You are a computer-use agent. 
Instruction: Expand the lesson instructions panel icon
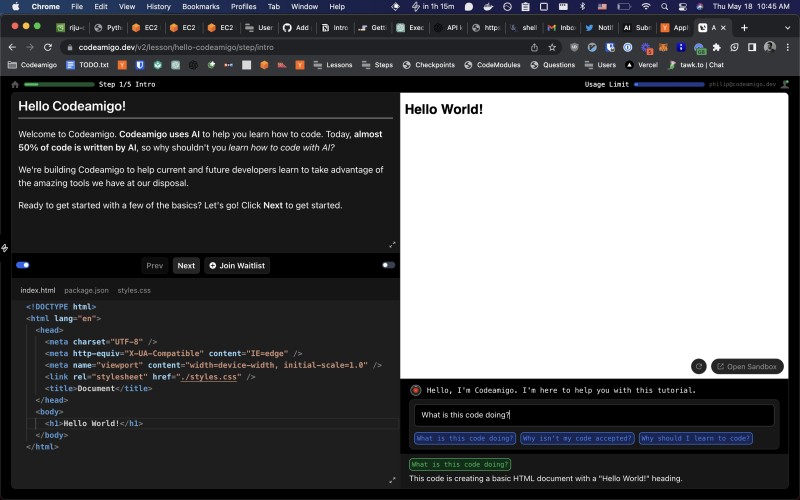pos(392,245)
